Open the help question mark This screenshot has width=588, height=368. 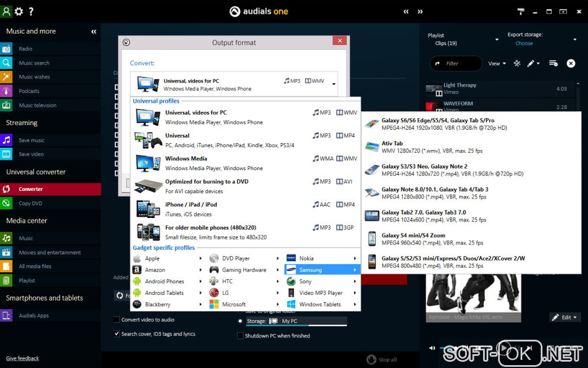[31, 12]
